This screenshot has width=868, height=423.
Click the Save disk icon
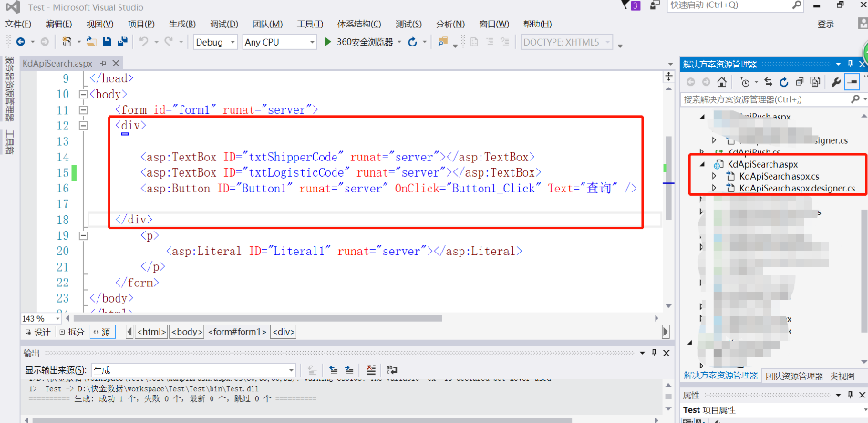point(108,42)
